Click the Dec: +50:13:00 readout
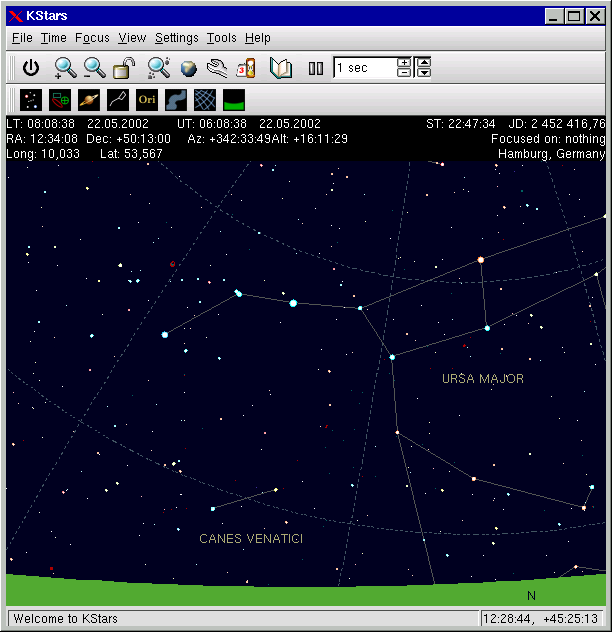The width and height of the screenshot is (612, 632). click(128, 139)
